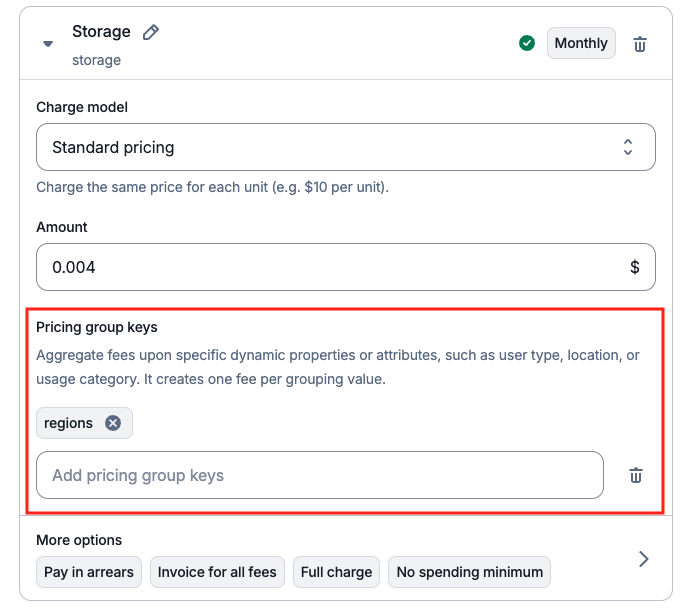Open More options with right chevron
The height and width of the screenshot is (613, 692).
pos(644,559)
